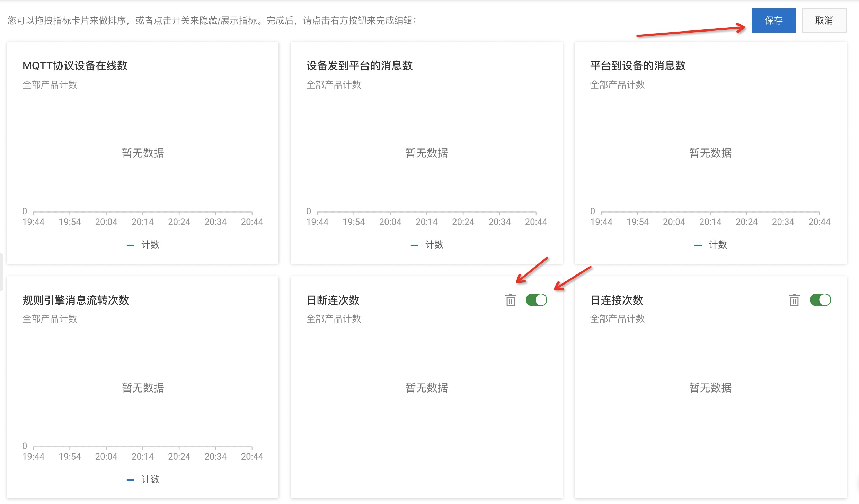Click the 20:24 axis label in 规则引擎消息流转次数 chart
859x504 pixels.
179,457
